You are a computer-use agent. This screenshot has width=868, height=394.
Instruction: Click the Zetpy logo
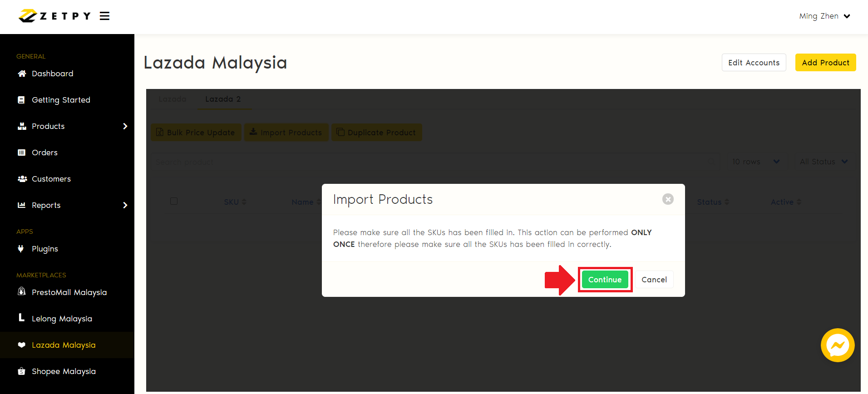tap(54, 16)
